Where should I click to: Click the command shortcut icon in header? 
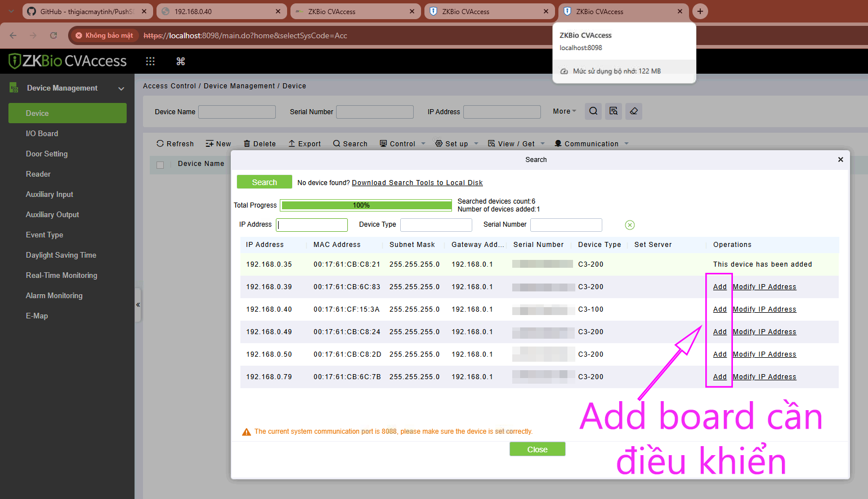click(181, 61)
